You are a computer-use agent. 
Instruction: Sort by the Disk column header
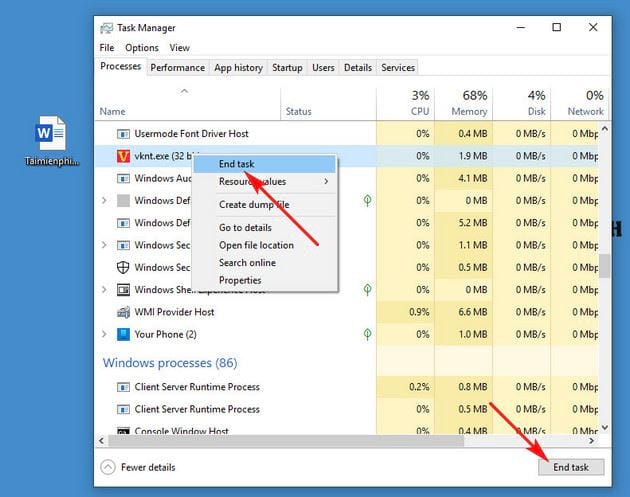pyautogui.click(x=522, y=104)
